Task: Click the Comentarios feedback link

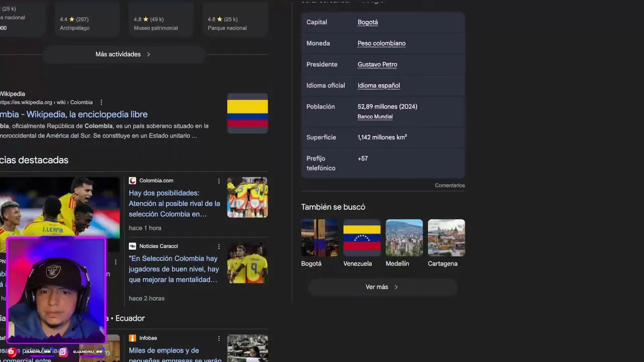Action: pyautogui.click(x=450, y=186)
